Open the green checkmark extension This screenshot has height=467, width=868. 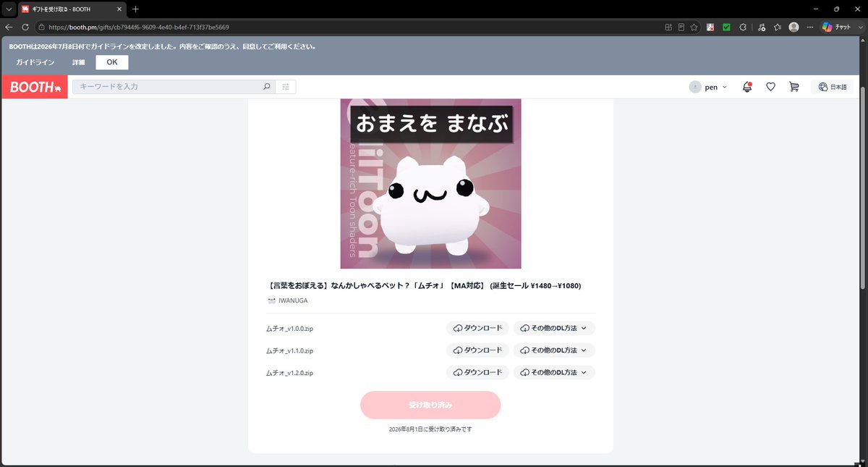tap(727, 27)
